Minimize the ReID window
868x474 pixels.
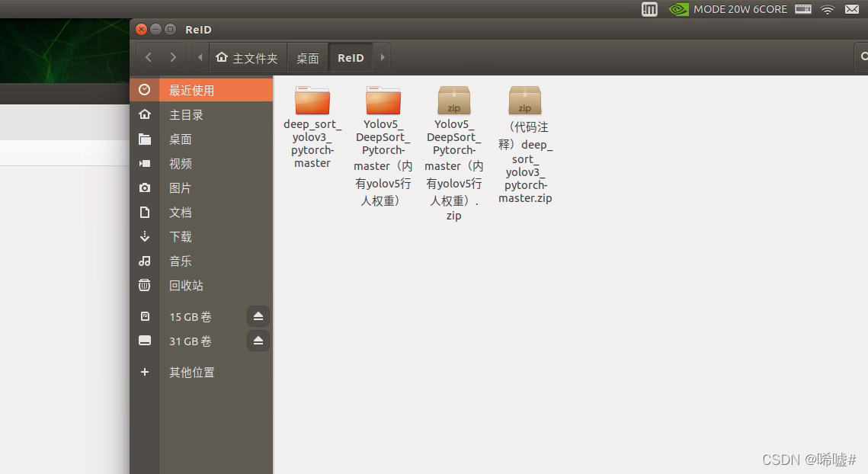156,29
